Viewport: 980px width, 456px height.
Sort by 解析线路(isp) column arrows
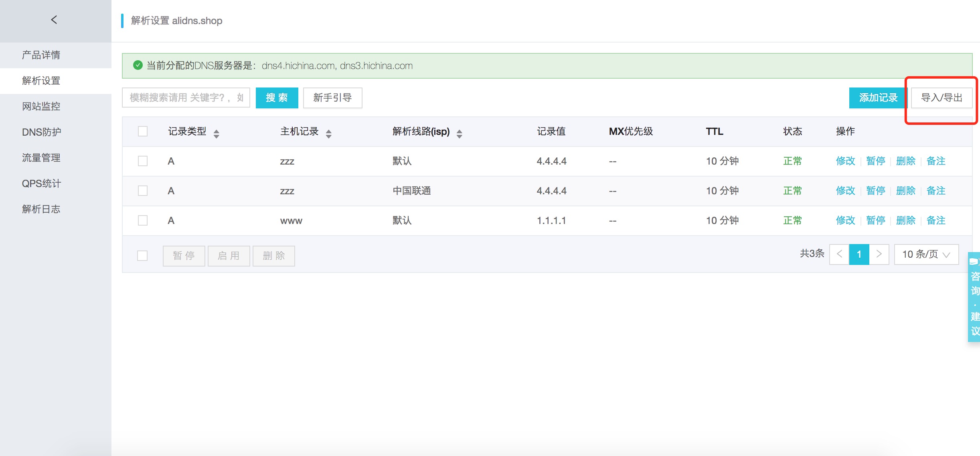coord(460,133)
